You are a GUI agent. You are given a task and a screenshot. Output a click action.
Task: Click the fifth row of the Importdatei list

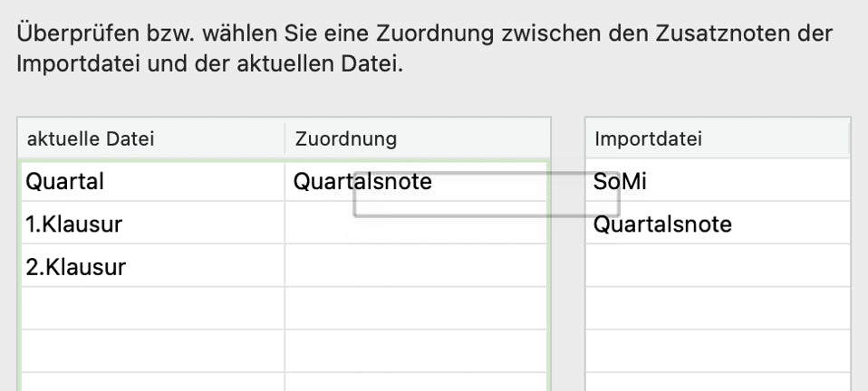click(718, 350)
